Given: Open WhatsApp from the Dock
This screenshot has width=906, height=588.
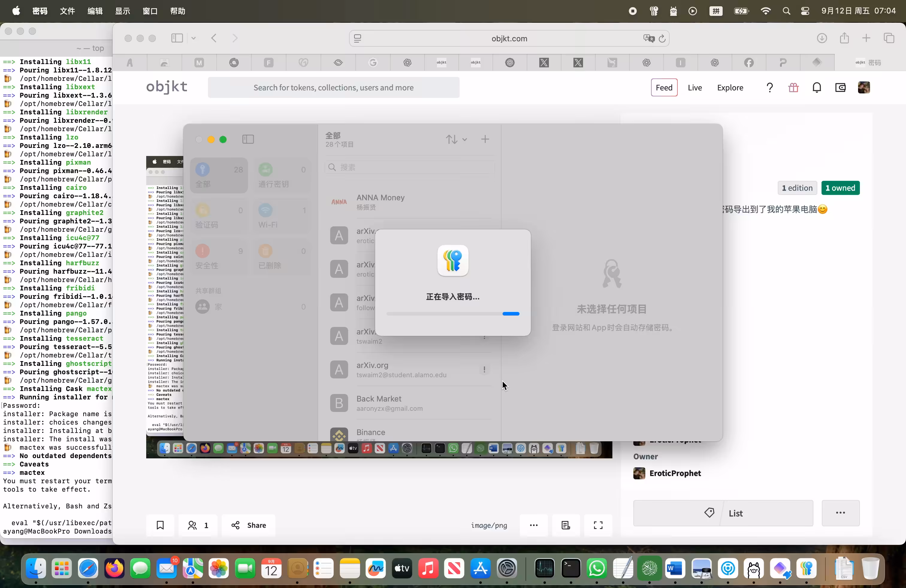Looking at the screenshot, I should [597, 569].
